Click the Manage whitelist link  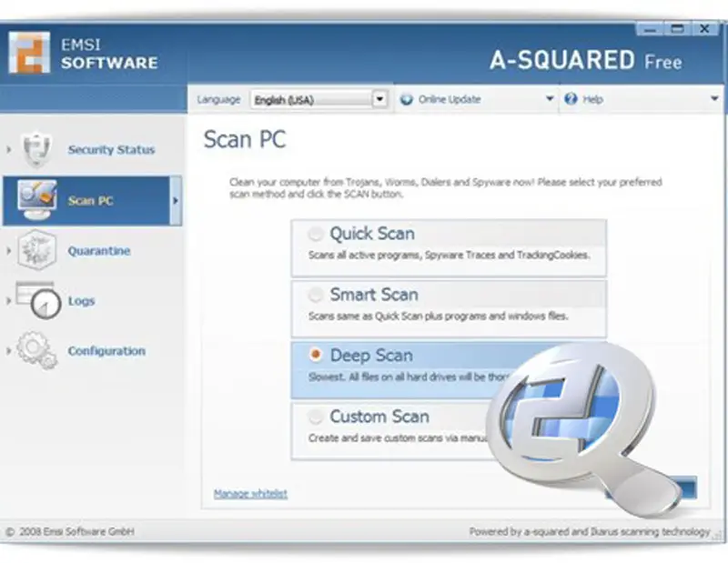(x=250, y=493)
